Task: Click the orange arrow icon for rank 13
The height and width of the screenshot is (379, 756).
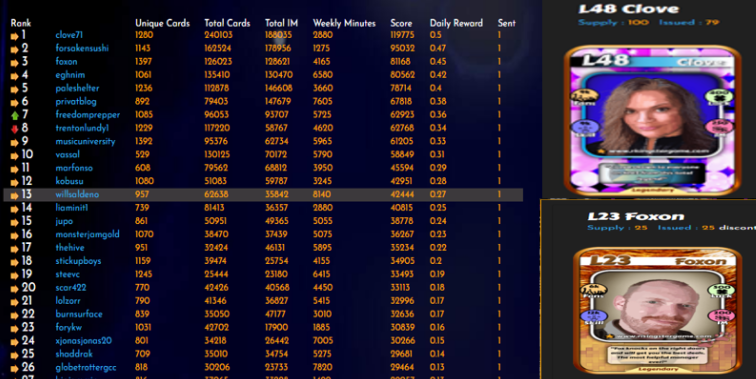Action: pos(14,195)
